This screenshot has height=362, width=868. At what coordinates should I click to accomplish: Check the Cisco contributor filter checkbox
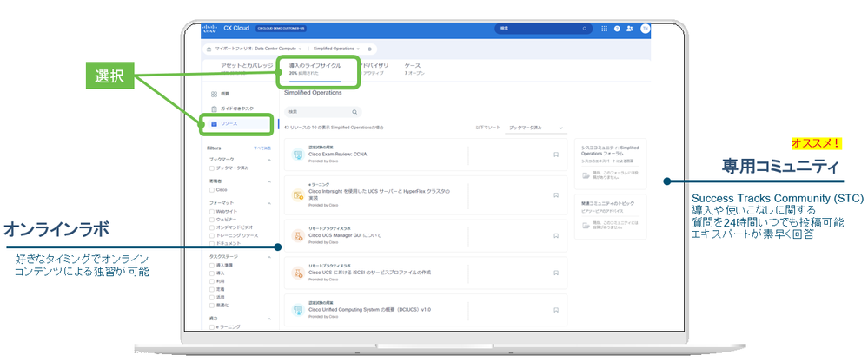click(x=211, y=189)
